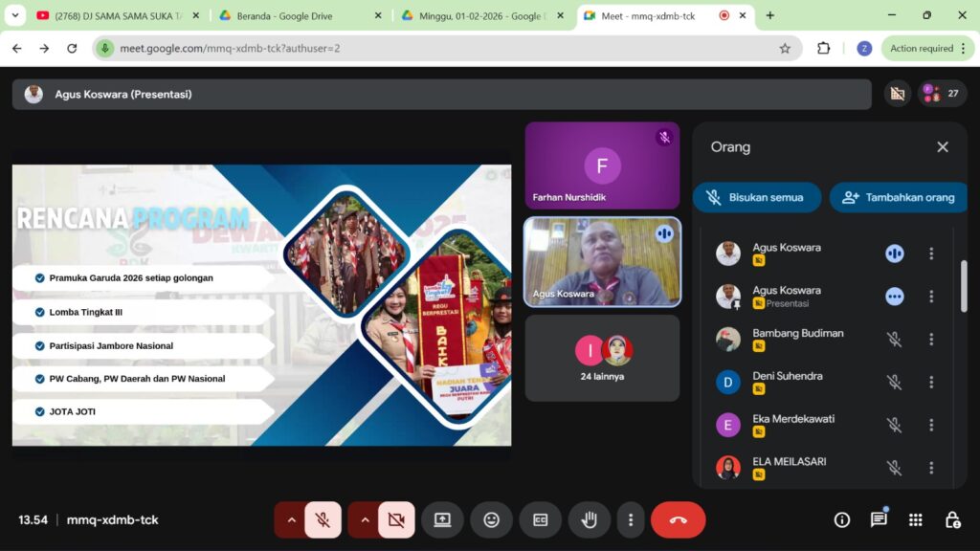Open meeting details info icon
Image resolution: width=980 pixels, height=551 pixels.
pos(842,519)
